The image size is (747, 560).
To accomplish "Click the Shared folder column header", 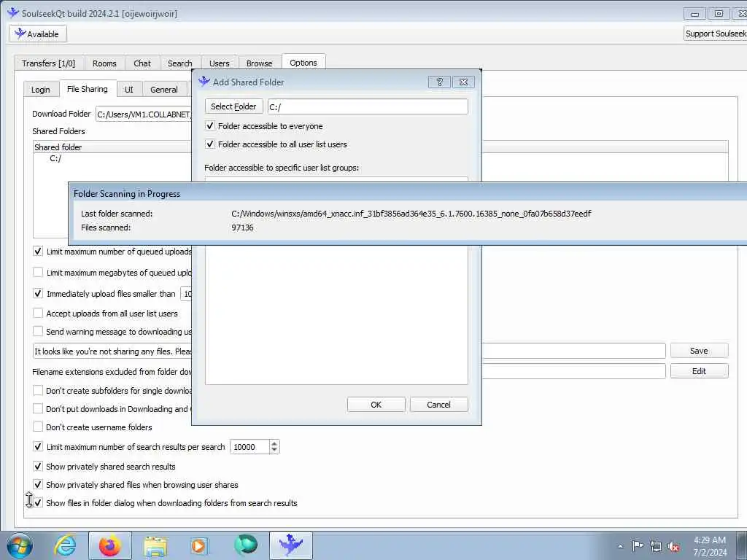I will point(112,147).
